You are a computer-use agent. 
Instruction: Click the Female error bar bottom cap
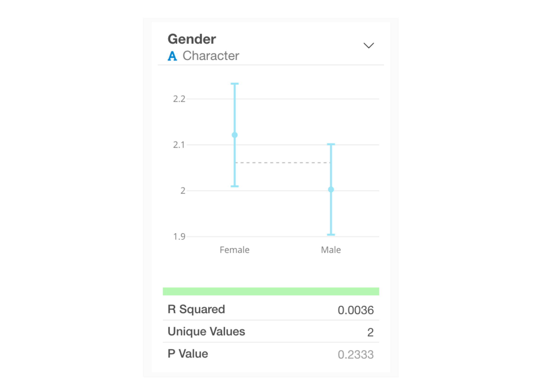click(234, 186)
